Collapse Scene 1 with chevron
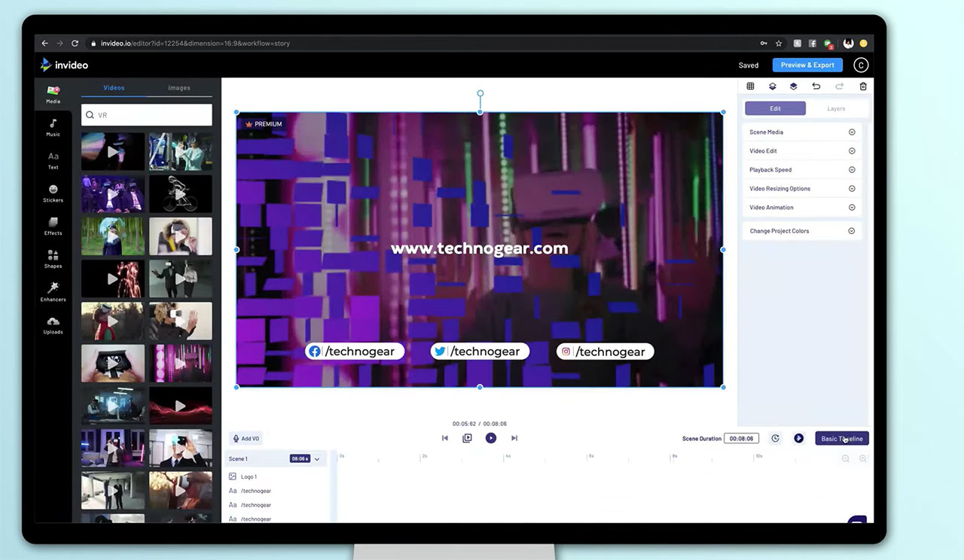Screen dimensions: 964x560 pos(317,459)
